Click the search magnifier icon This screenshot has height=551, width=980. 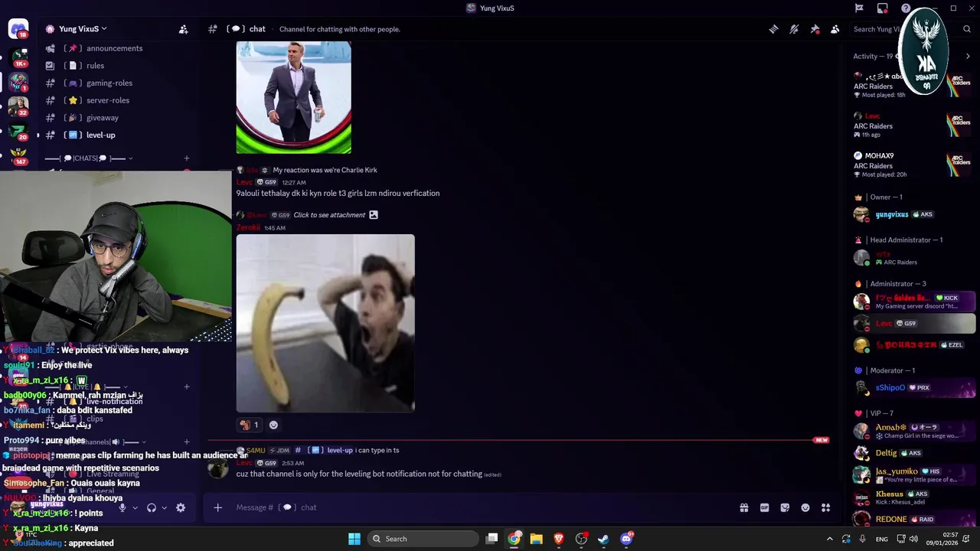(x=968, y=29)
